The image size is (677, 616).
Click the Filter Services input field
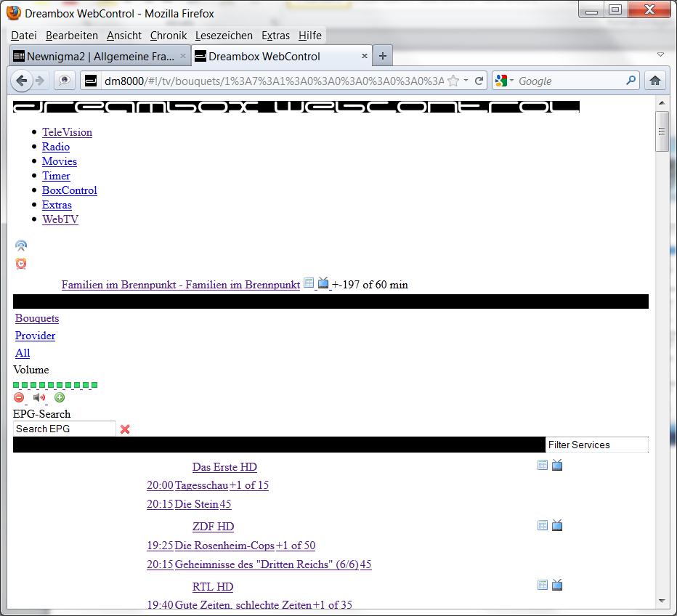pyautogui.click(x=596, y=445)
